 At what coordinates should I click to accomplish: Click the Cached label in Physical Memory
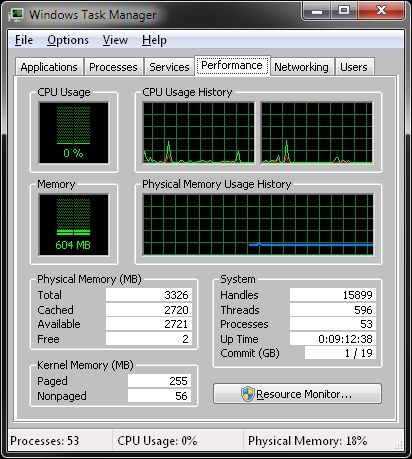(55, 310)
